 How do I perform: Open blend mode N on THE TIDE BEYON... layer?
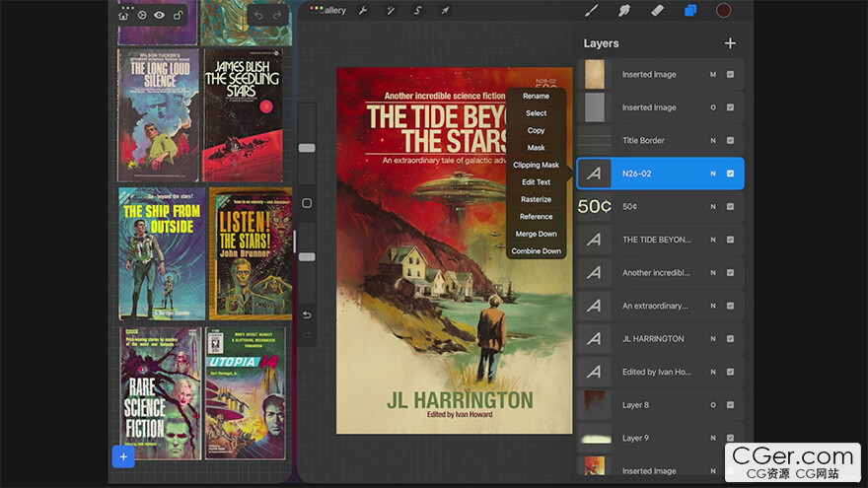coord(713,240)
